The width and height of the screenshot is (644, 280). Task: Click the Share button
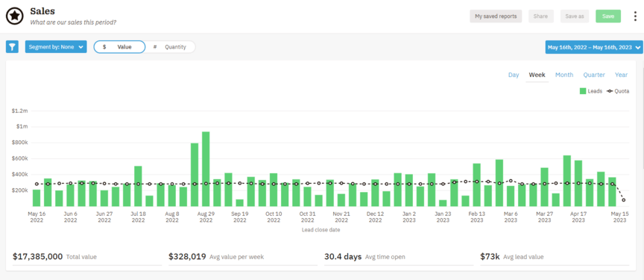pos(540,16)
